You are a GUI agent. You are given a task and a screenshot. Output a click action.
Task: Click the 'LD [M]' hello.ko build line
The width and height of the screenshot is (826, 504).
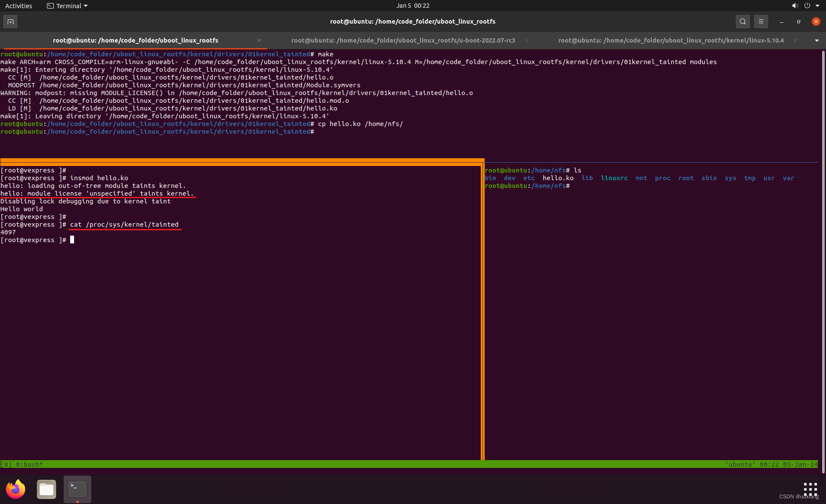pyautogui.click(x=173, y=108)
